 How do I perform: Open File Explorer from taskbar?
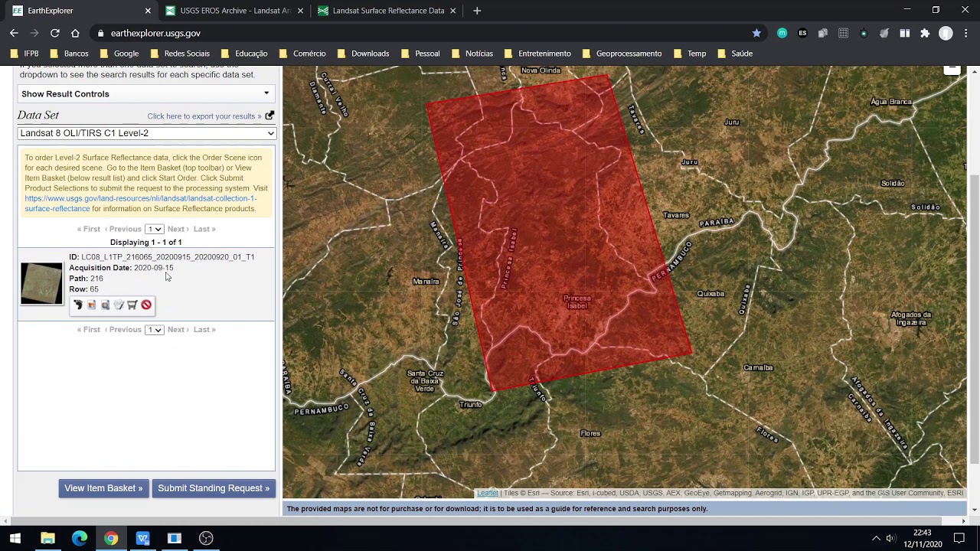click(47, 538)
